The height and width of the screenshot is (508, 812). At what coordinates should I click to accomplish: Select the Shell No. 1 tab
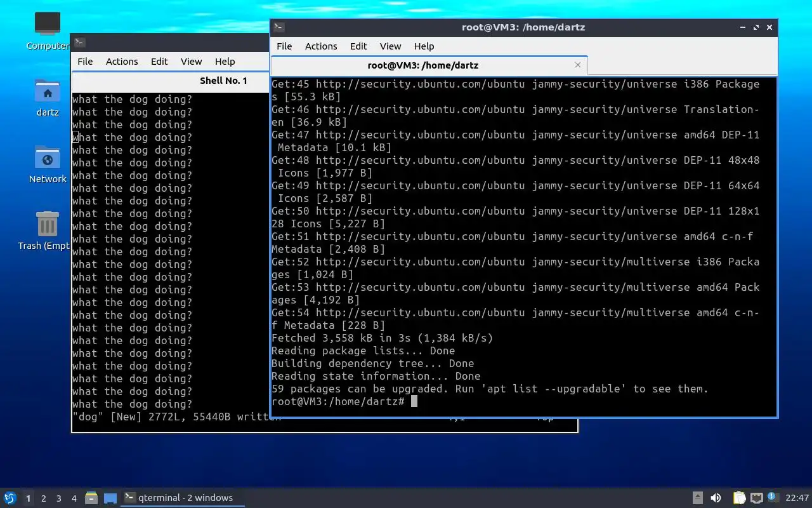click(223, 81)
